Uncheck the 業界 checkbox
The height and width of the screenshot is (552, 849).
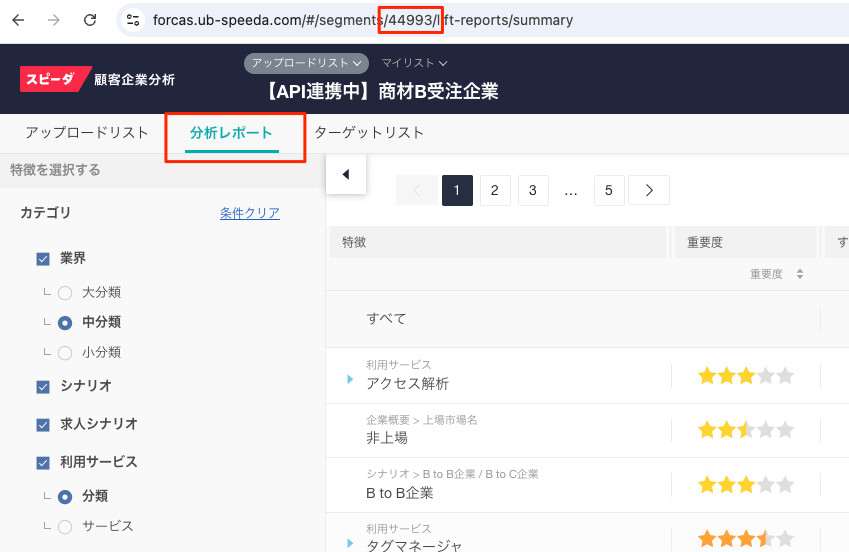click(43, 259)
